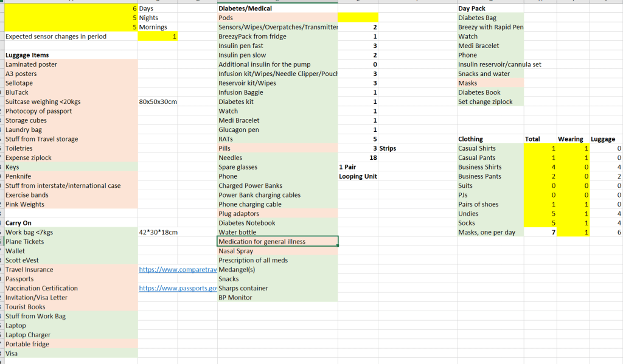The image size is (623, 364).
Task: Click the 'Wearing' column header in clothing table
Action: point(570,139)
